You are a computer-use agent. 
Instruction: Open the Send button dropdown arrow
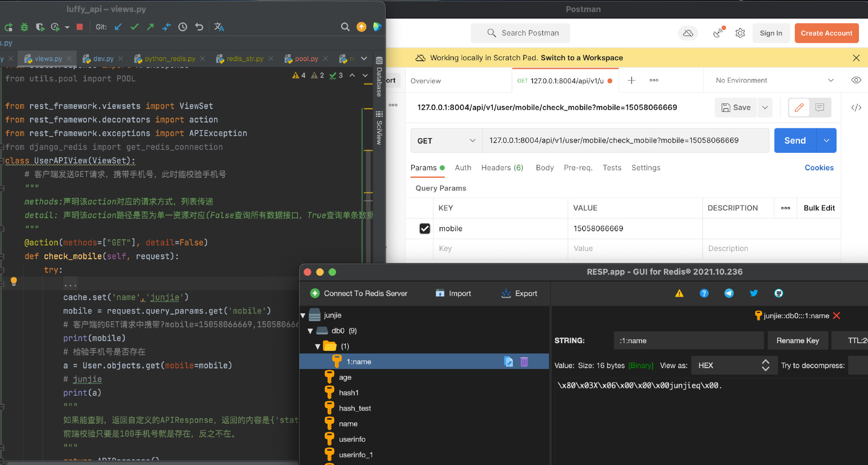point(827,140)
